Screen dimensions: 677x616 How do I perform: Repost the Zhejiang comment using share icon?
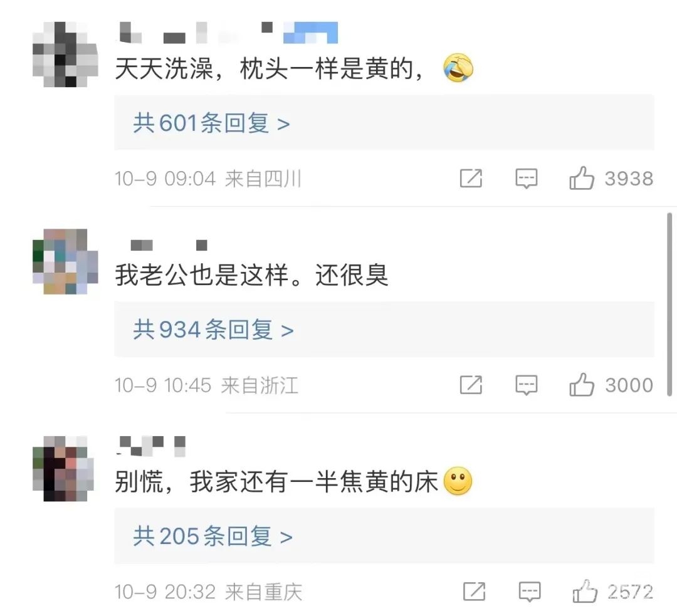471,385
